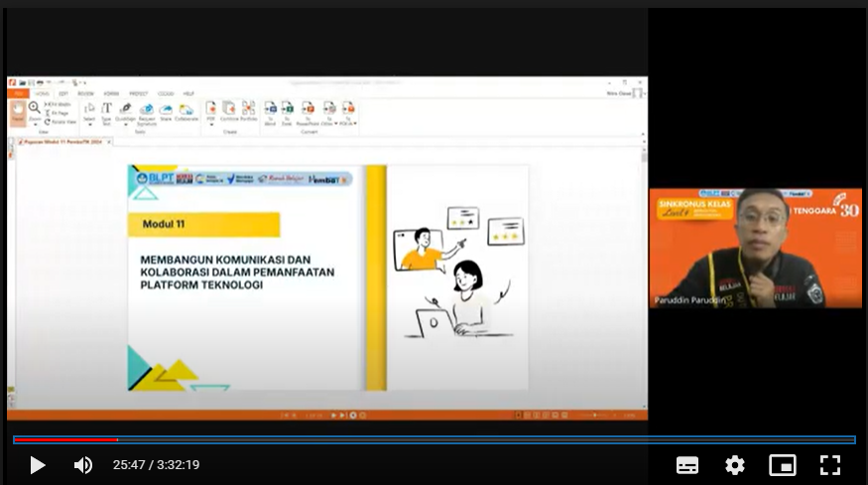This screenshot has width=868, height=485.
Task: Open the File ribbon tab
Action: [x=18, y=93]
